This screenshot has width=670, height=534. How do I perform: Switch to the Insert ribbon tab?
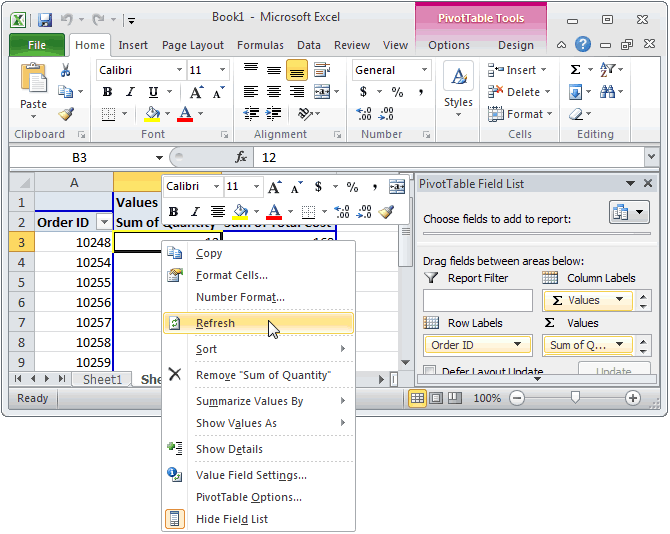coord(133,45)
